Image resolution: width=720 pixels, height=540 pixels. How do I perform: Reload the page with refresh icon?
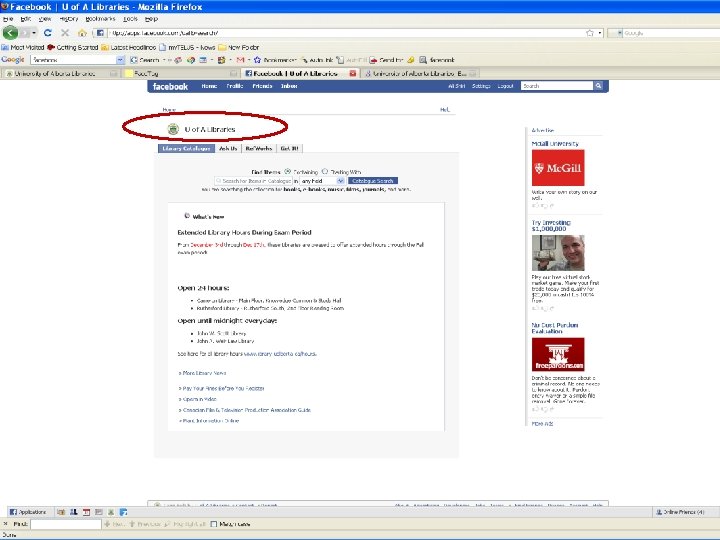point(48,33)
